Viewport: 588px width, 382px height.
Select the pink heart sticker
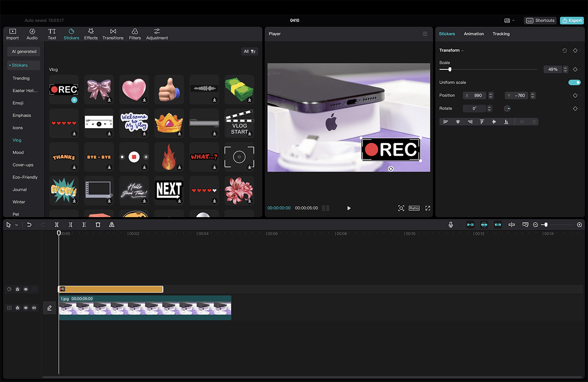click(x=134, y=90)
